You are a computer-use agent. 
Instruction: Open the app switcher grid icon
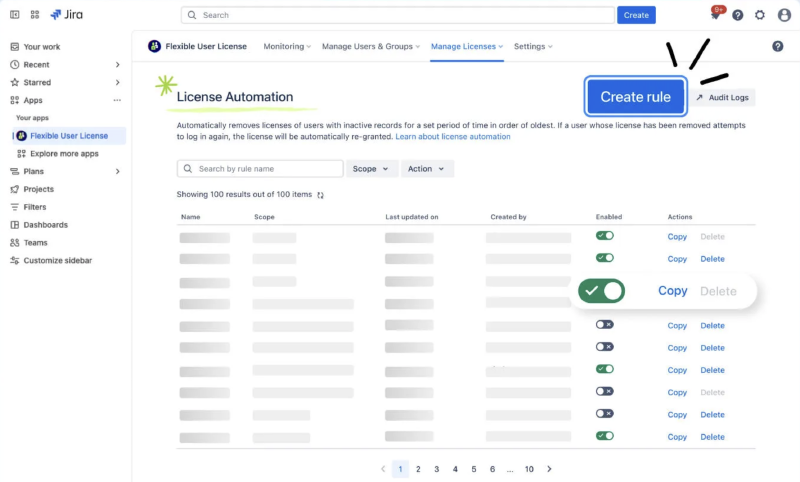tap(35, 15)
